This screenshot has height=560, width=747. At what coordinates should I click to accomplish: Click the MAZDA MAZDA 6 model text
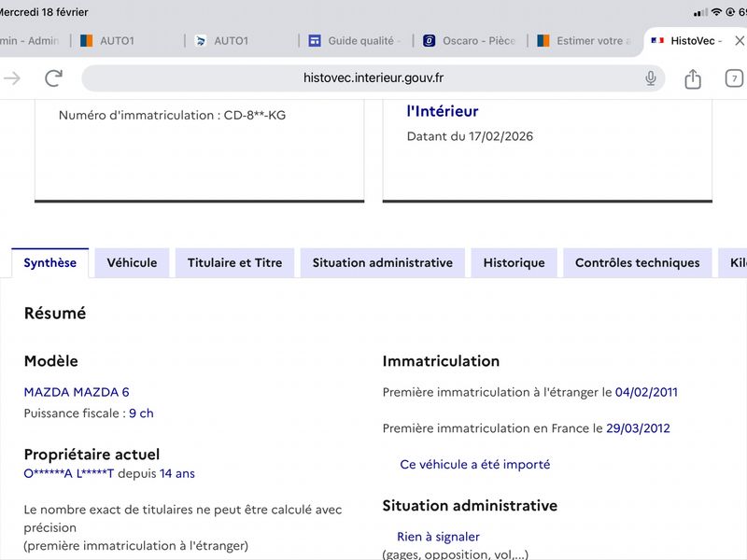[x=77, y=392]
